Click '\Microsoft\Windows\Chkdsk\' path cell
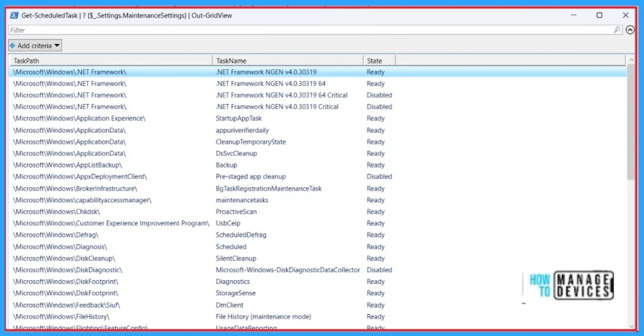The image size is (644, 336). tap(56, 212)
